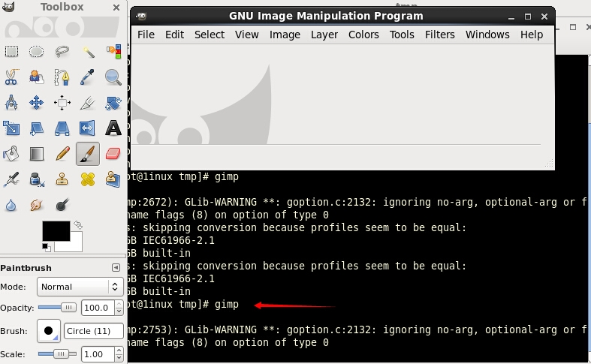
Task: Open the background color white swatch
Action: click(75, 245)
